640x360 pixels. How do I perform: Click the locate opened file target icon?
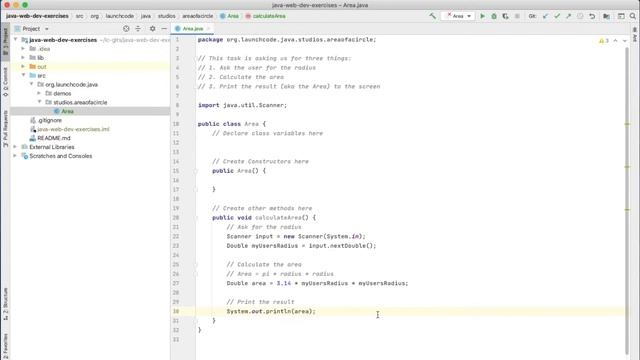126,29
